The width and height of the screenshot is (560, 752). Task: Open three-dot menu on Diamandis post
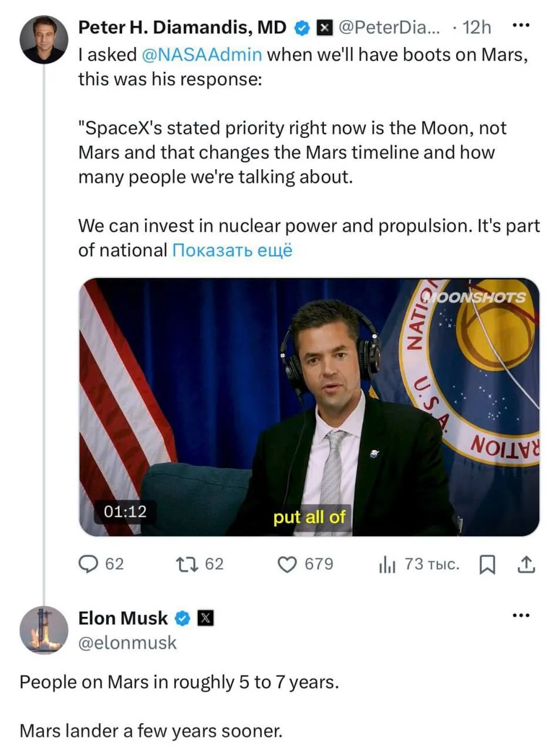tap(521, 25)
